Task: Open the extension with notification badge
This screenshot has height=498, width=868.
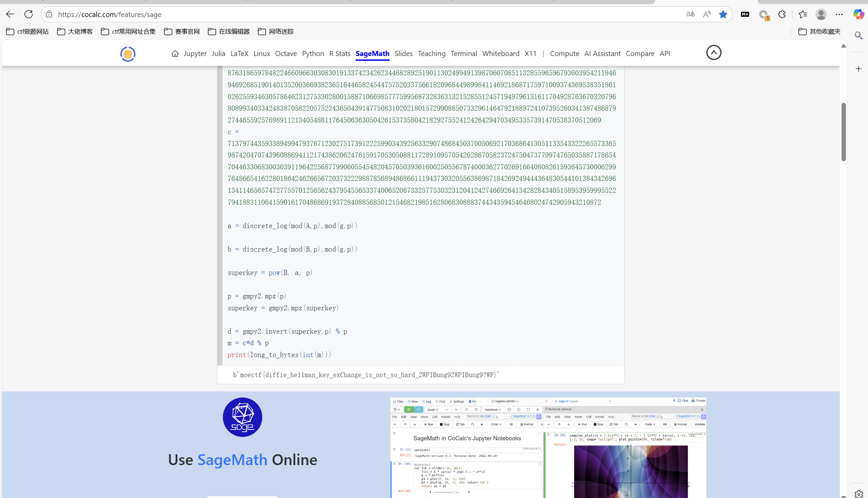Action: [x=764, y=15]
